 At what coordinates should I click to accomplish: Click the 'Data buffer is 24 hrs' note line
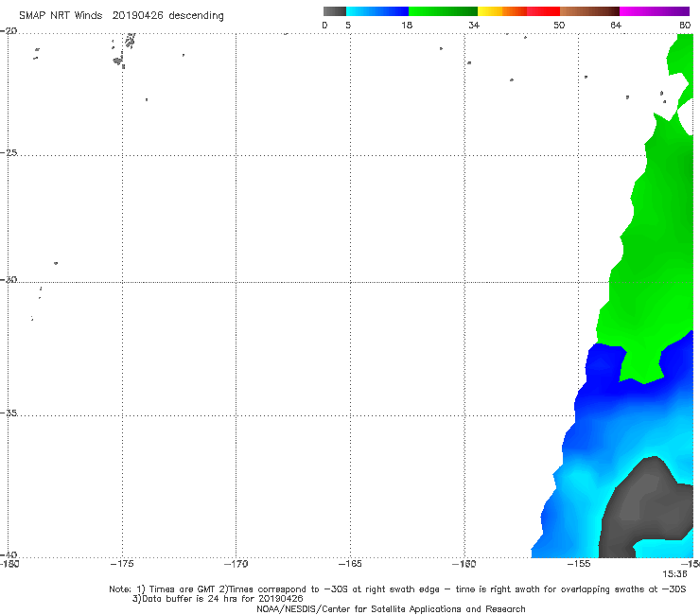pos(218,599)
